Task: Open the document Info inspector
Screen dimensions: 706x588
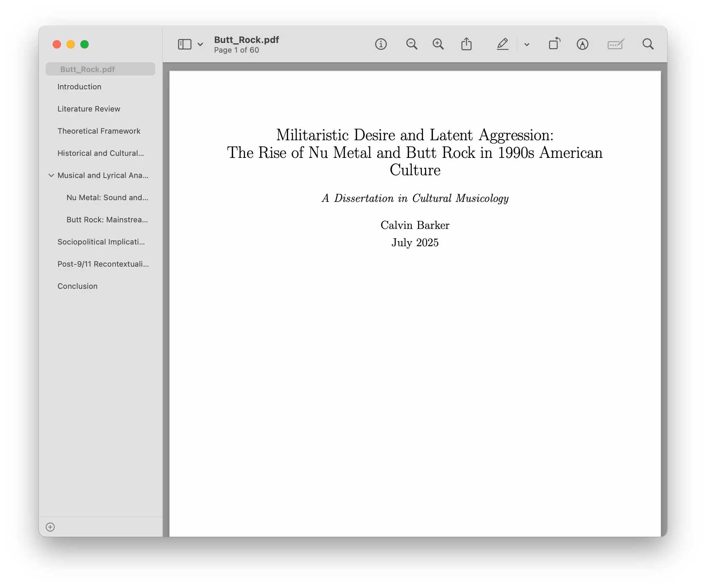Action: coord(381,44)
